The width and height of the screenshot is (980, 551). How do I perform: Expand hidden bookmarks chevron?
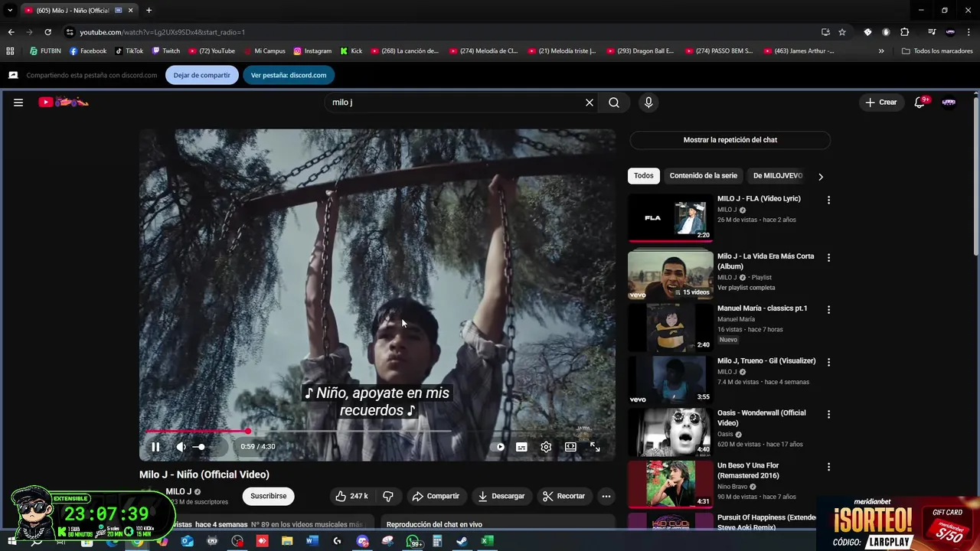(x=881, y=51)
